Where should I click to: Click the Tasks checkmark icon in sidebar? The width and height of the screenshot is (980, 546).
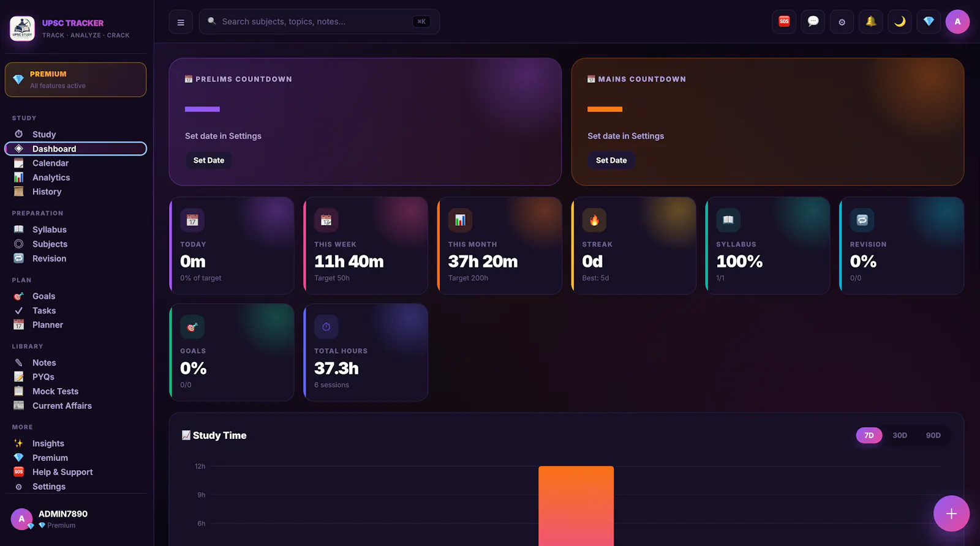coord(19,310)
